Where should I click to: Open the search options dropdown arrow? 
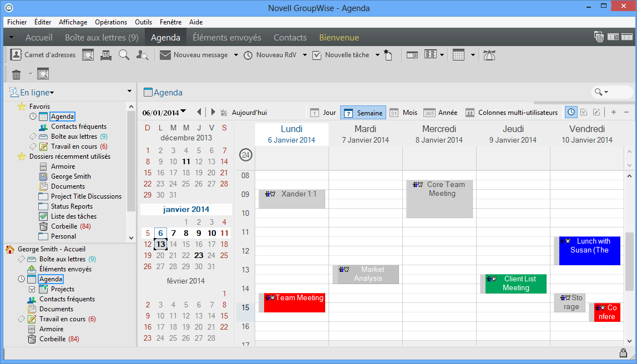pos(606,93)
